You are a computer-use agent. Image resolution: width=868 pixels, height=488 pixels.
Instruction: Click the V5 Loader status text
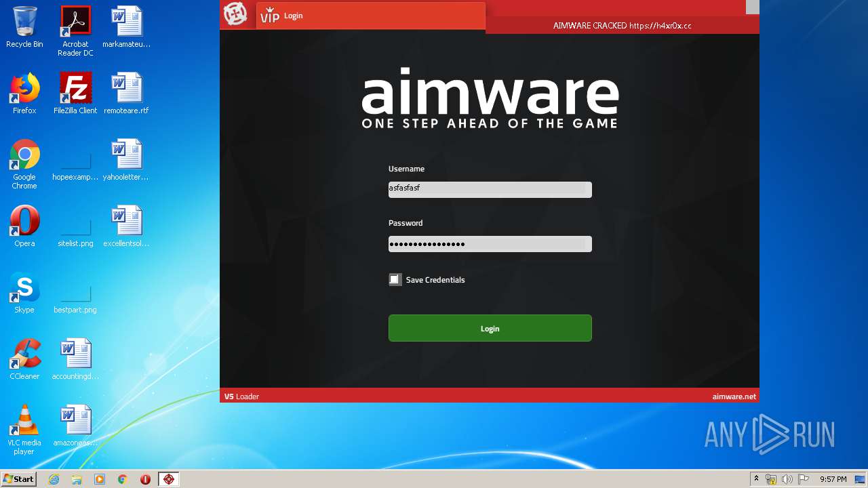pos(241,396)
